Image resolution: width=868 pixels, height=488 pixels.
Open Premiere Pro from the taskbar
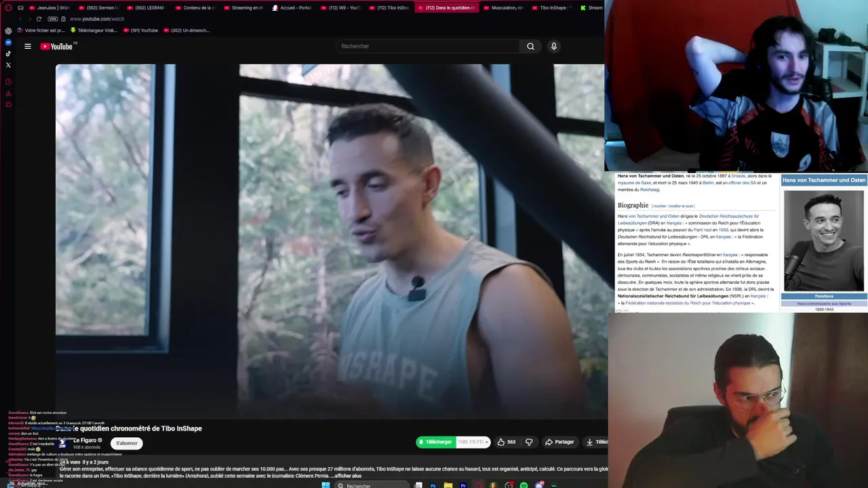click(463, 485)
